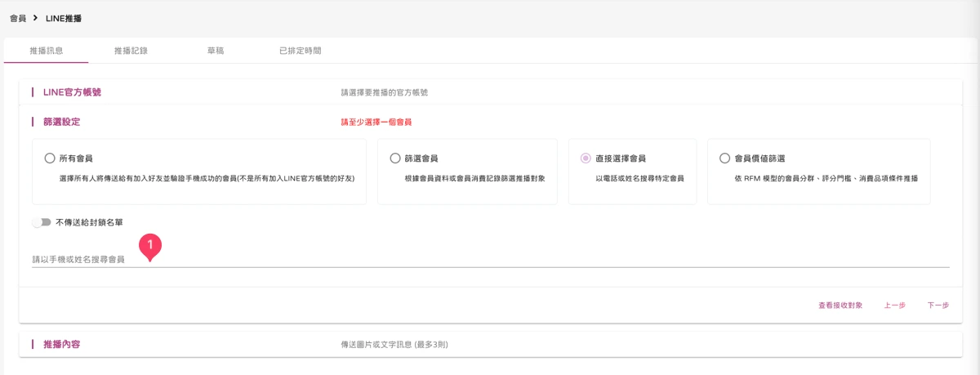The height and width of the screenshot is (375, 980).
Task: Open the 已排定時間 tab
Action: [300, 51]
